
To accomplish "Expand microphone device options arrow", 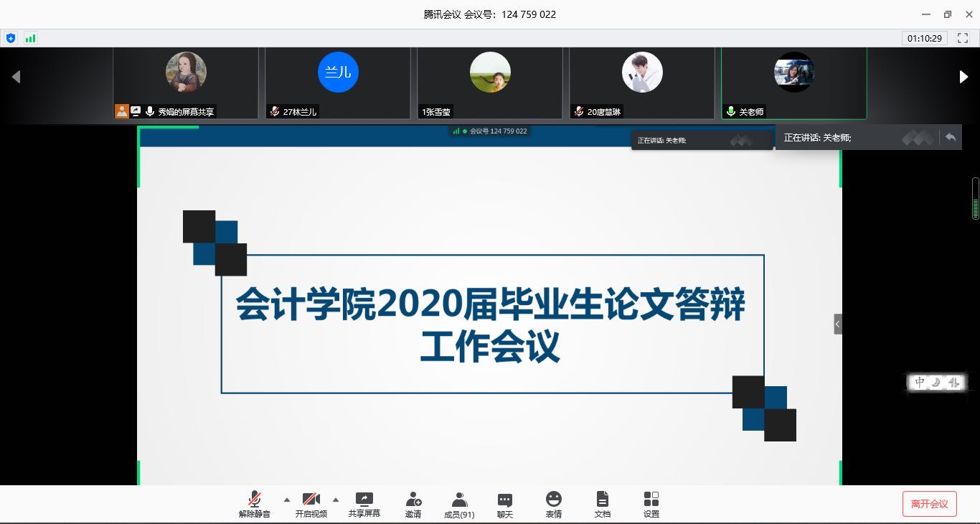I will click(286, 500).
